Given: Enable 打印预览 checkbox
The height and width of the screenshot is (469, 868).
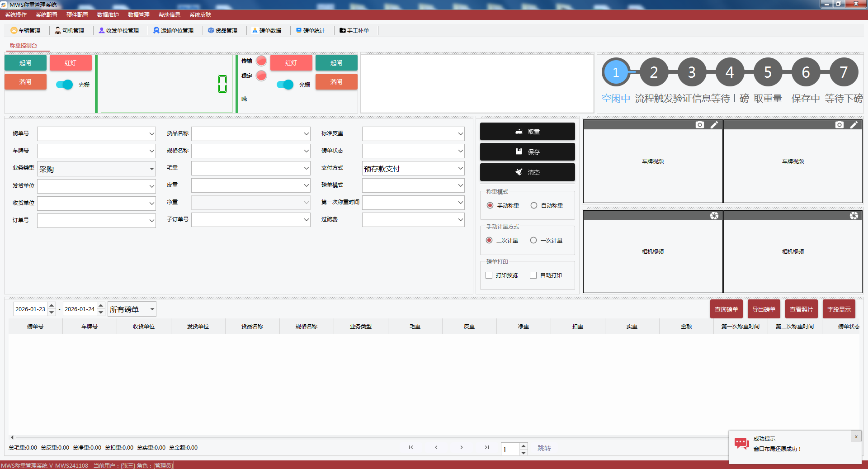Looking at the screenshot, I should pyautogui.click(x=489, y=275).
